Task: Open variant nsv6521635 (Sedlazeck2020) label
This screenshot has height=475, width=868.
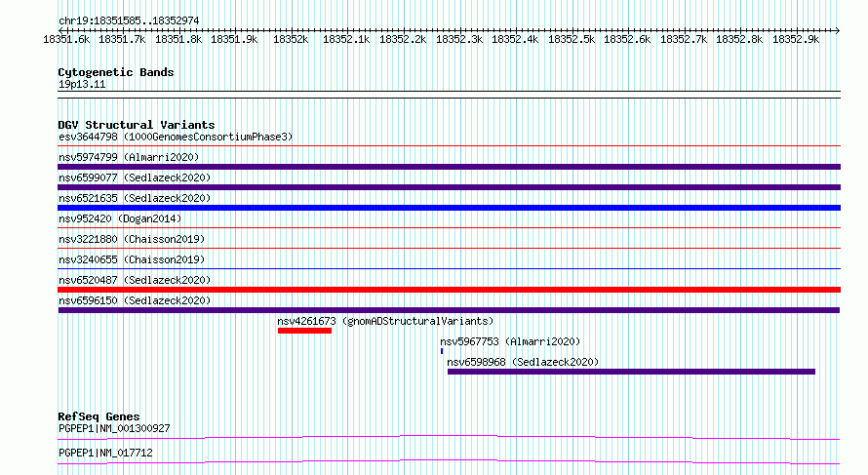Action: [x=135, y=198]
